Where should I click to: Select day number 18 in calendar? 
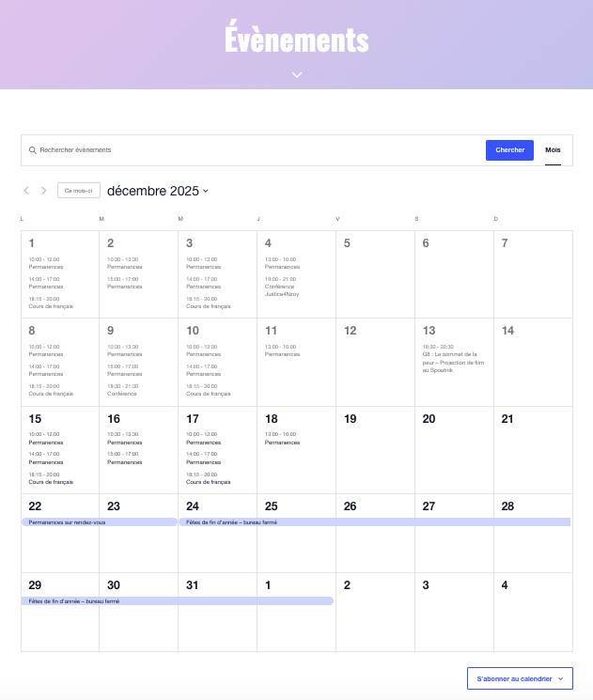(272, 419)
